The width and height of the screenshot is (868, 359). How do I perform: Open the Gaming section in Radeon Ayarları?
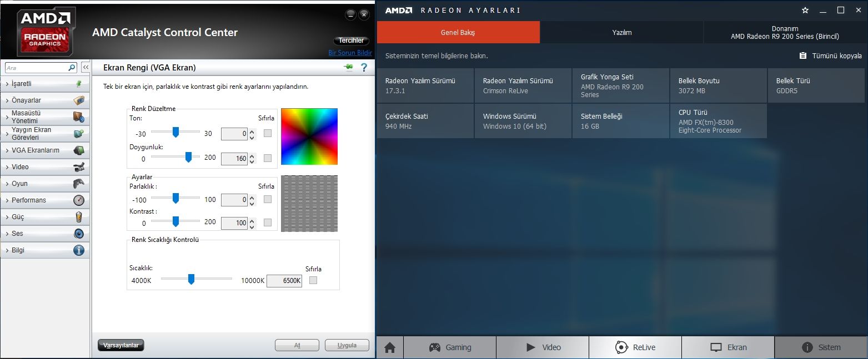pyautogui.click(x=450, y=347)
